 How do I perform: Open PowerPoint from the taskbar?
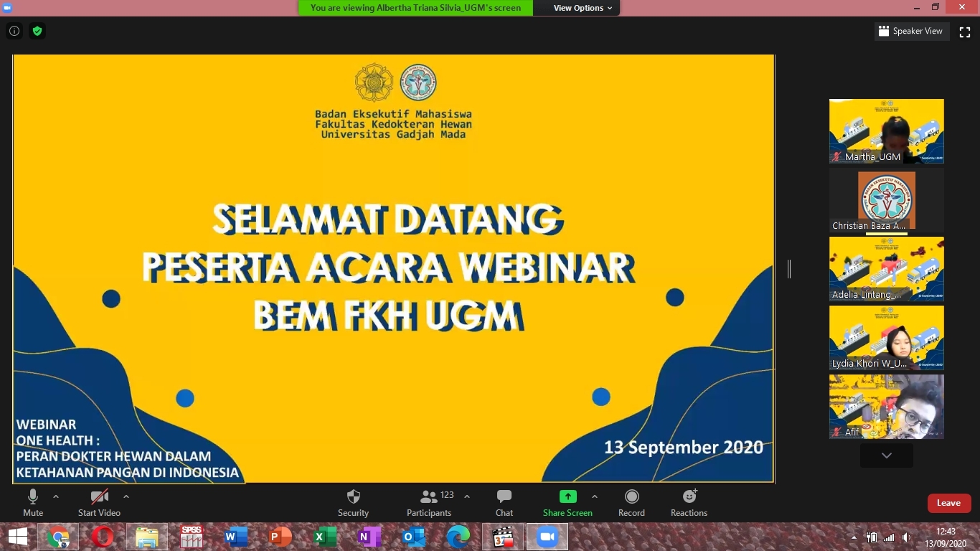(281, 537)
